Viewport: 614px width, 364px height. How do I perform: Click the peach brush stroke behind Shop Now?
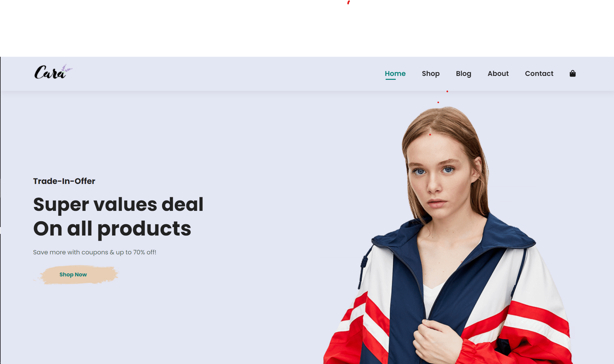pyautogui.click(x=77, y=275)
